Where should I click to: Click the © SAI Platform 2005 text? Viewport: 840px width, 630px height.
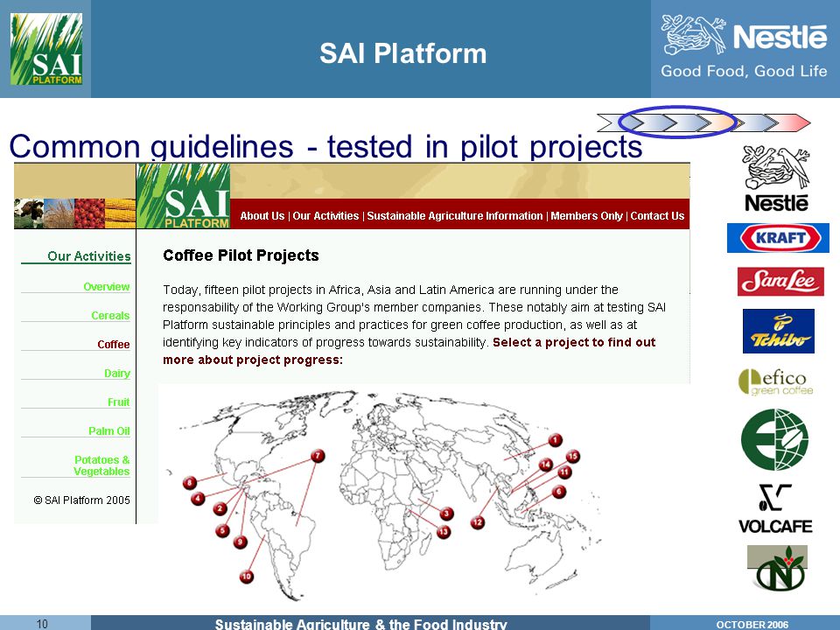[x=82, y=500]
